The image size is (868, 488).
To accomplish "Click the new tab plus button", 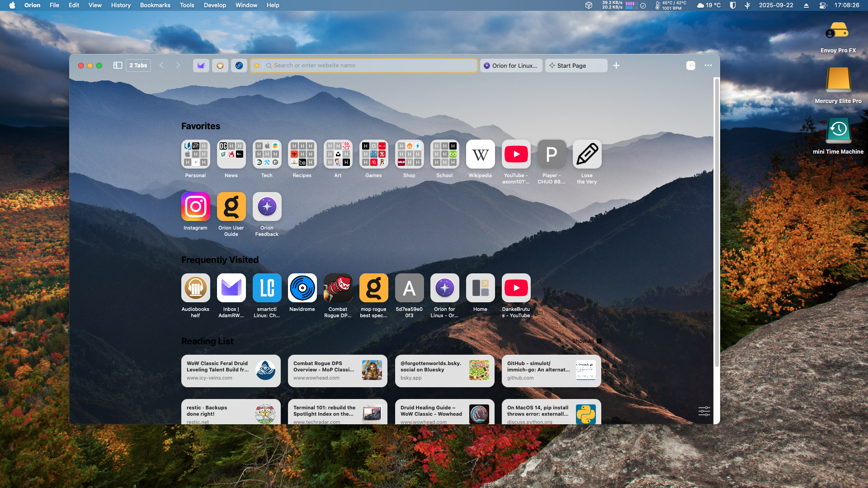I will click(616, 65).
